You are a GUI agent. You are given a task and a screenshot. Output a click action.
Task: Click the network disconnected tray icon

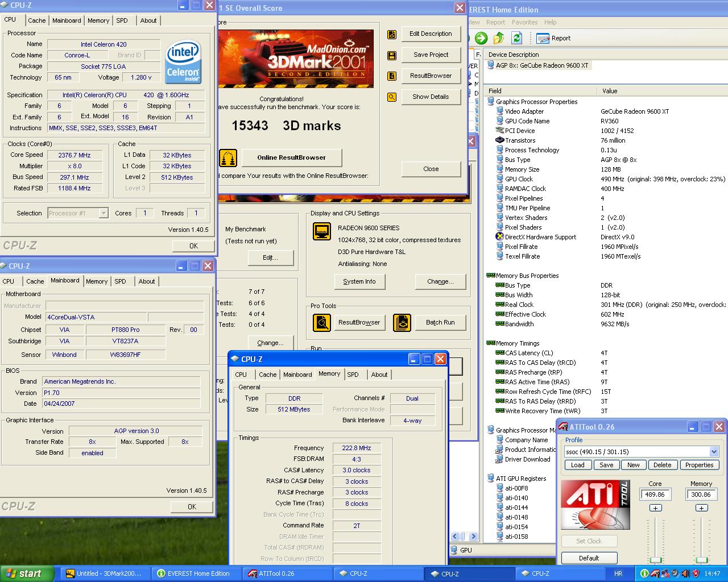(x=665, y=573)
